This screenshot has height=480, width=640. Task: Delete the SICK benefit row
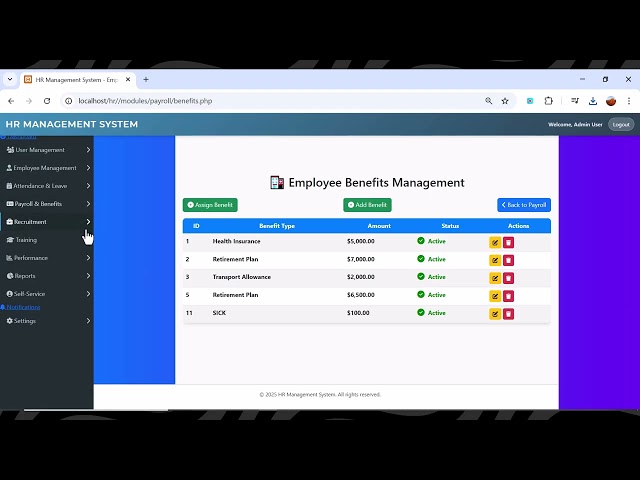508,314
